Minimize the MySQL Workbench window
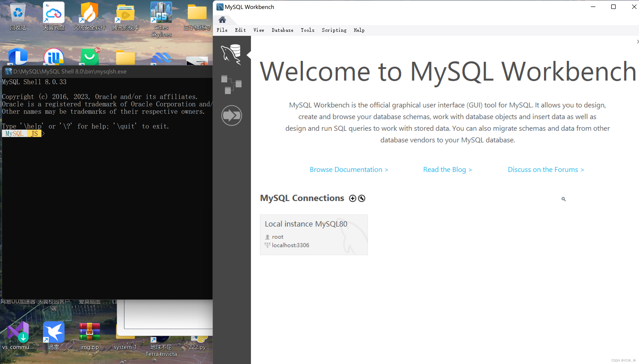This screenshot has width=639, height=364. 593,7
